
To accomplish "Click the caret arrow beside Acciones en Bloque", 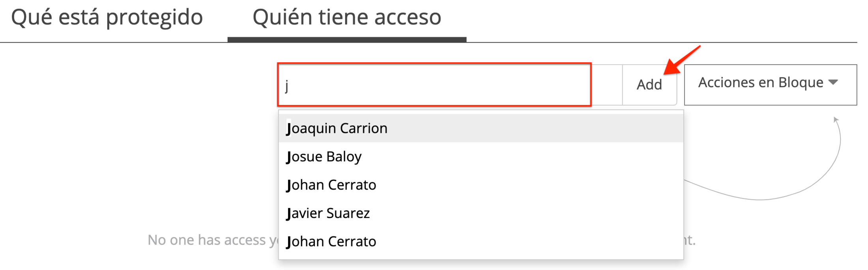I will coord(833,82).
